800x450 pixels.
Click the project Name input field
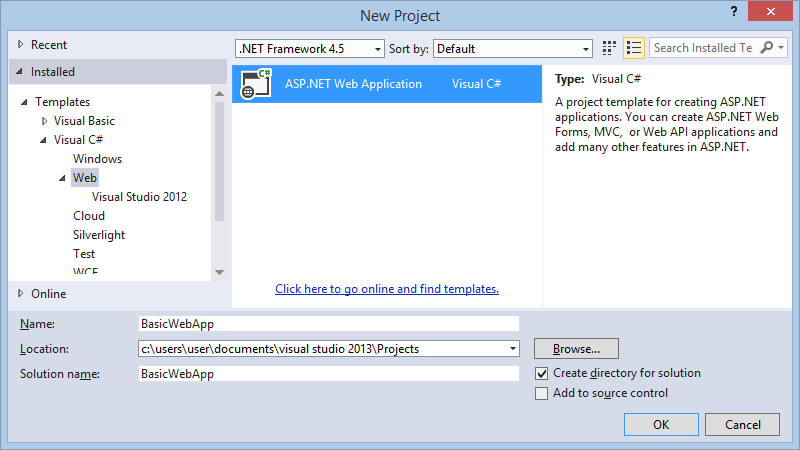pyautogui.click(x=329, y=324)
